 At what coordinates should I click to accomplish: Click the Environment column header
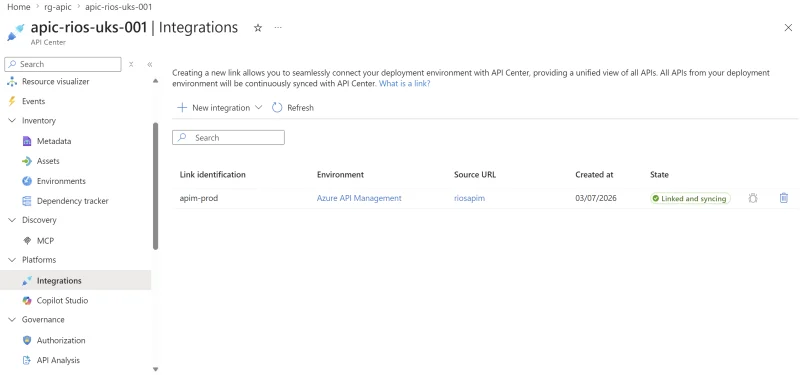click(340, 174)
